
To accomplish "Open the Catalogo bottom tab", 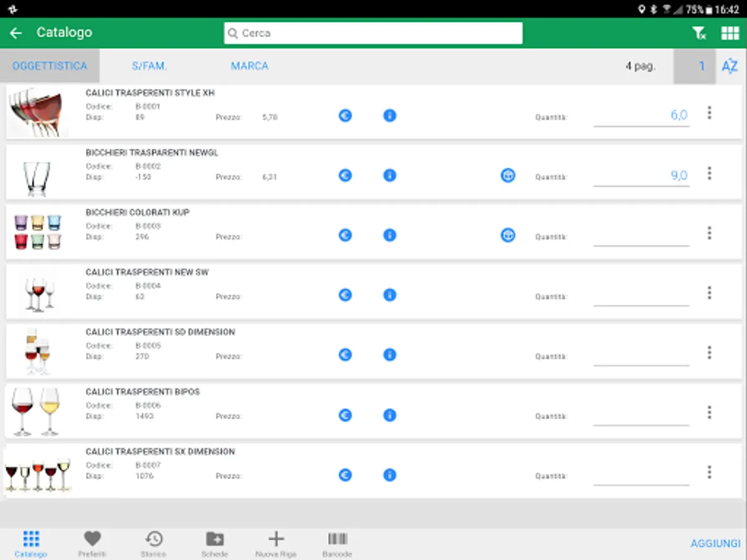I will point(31,543).
